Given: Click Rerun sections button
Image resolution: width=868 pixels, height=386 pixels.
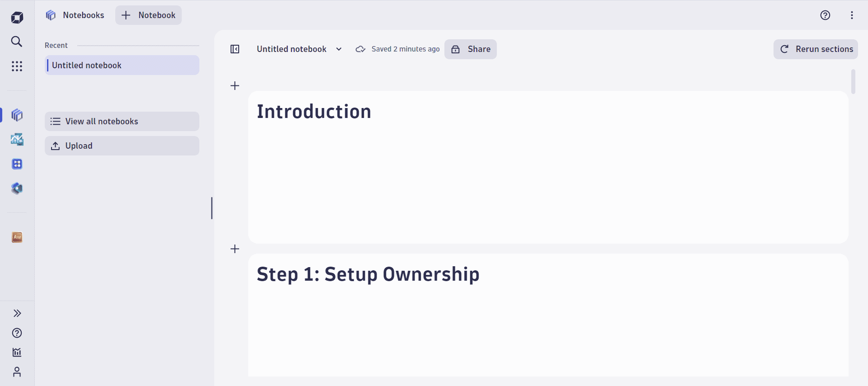Looking at the screenshot, I should 816,49.
